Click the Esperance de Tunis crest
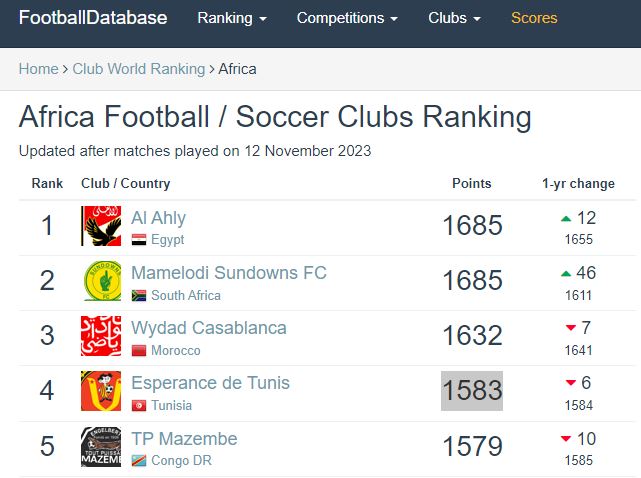Screen dimensions: 641x478 [101, 391]
